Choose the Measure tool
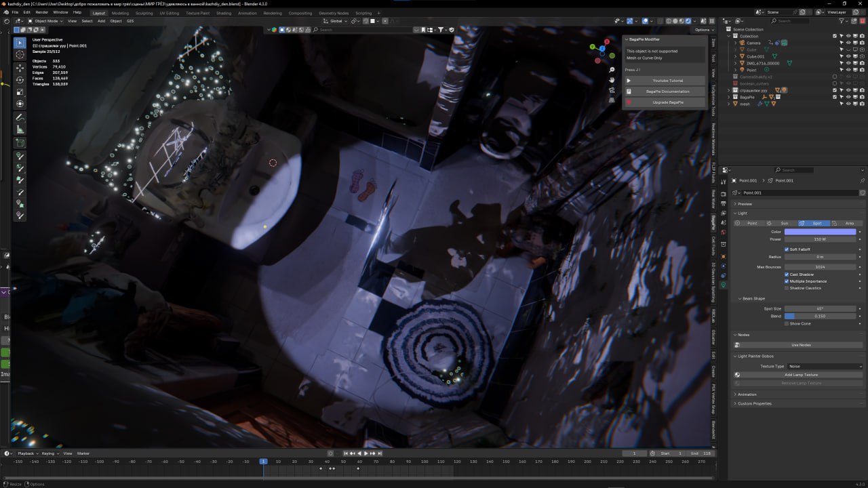The width and height of the screenshot is (868, 488). [20, 129]
